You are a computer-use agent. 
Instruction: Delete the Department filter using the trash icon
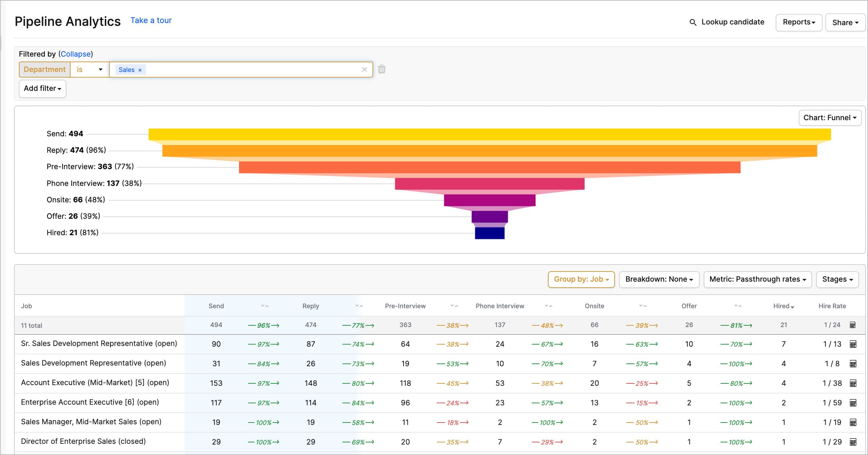point(382,69)
